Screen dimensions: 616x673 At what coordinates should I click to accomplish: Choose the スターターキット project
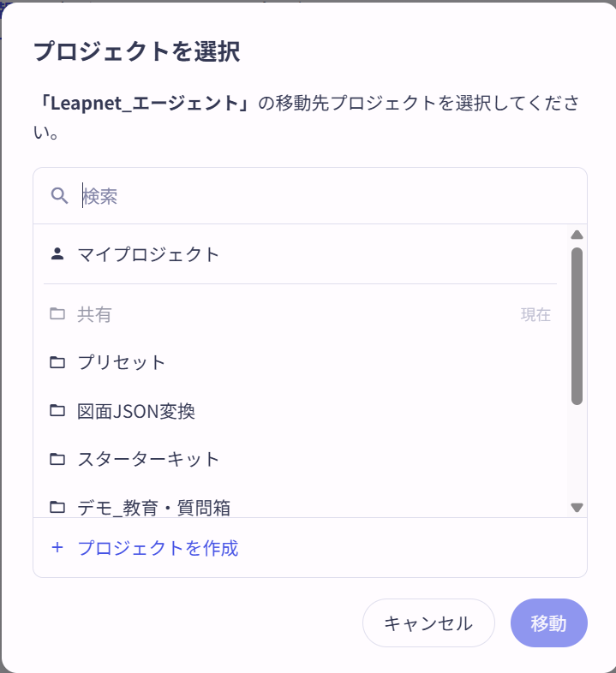tap(300, 459)
